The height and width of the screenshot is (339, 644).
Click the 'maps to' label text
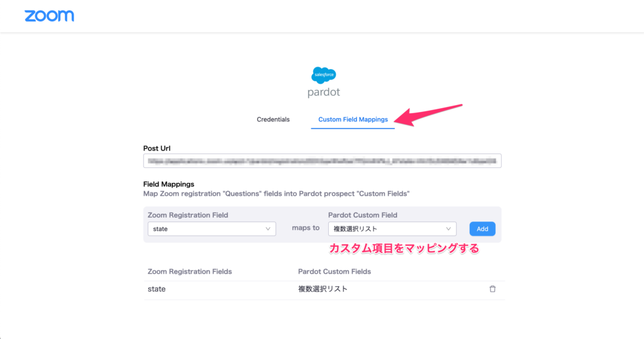pos(306,228)
